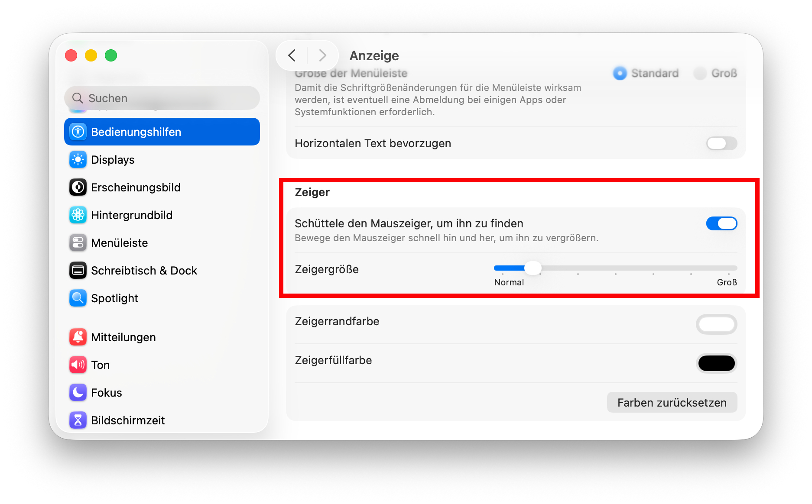Click the Hintergrundbild flower icon

[78, 215]
